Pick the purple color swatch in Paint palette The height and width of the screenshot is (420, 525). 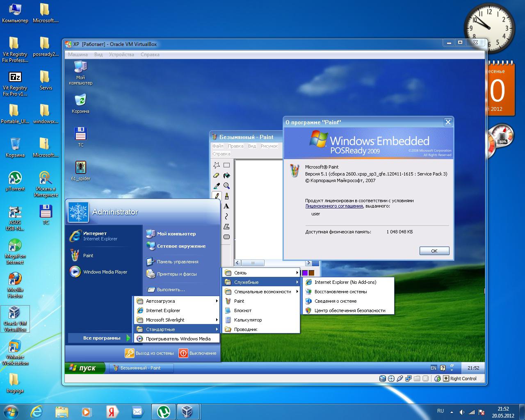click(x=305, y=273)
